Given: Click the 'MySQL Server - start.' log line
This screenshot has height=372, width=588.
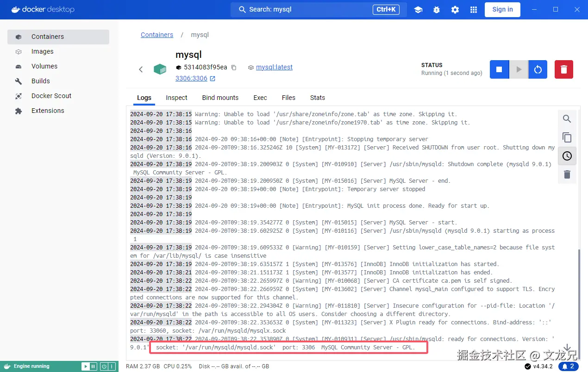Looking at the screenshot, I should pos(294,222).
